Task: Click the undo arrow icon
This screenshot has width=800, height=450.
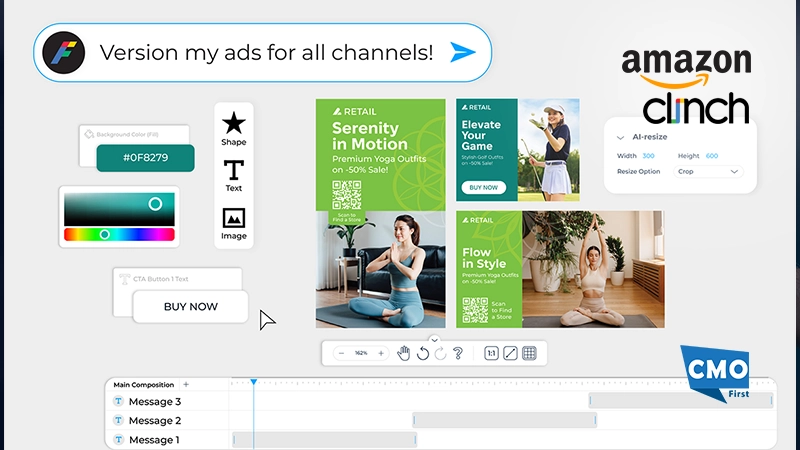Action: tap(422, 353)
